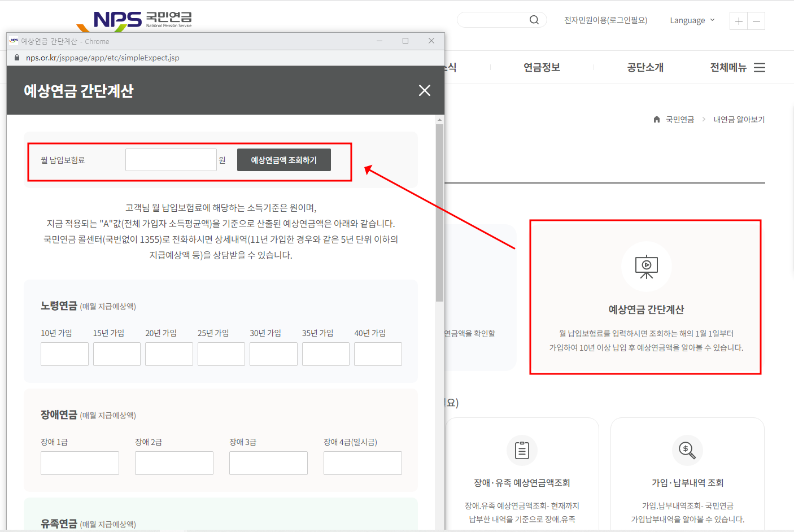Click the plus font-size button

(738, 21)
